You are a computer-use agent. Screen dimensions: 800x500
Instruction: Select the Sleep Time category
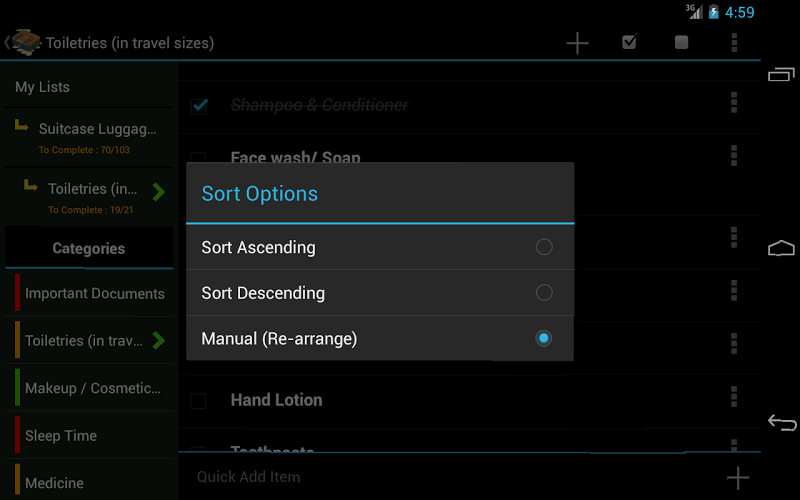pos(61,436)
